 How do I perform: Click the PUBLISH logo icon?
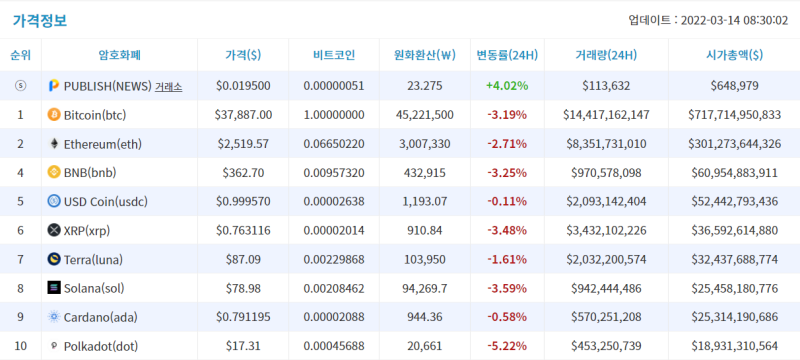point(54,86)
